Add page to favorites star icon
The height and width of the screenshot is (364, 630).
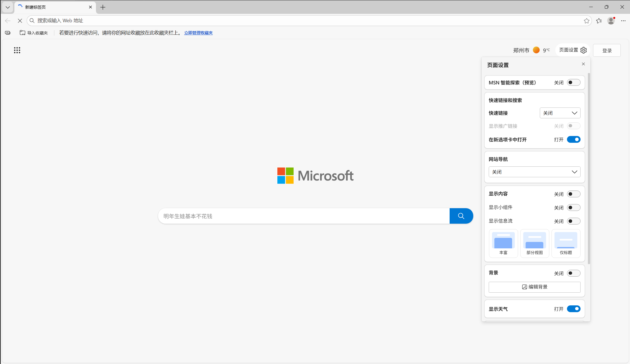pyautogui.click(x=587, y=21)
